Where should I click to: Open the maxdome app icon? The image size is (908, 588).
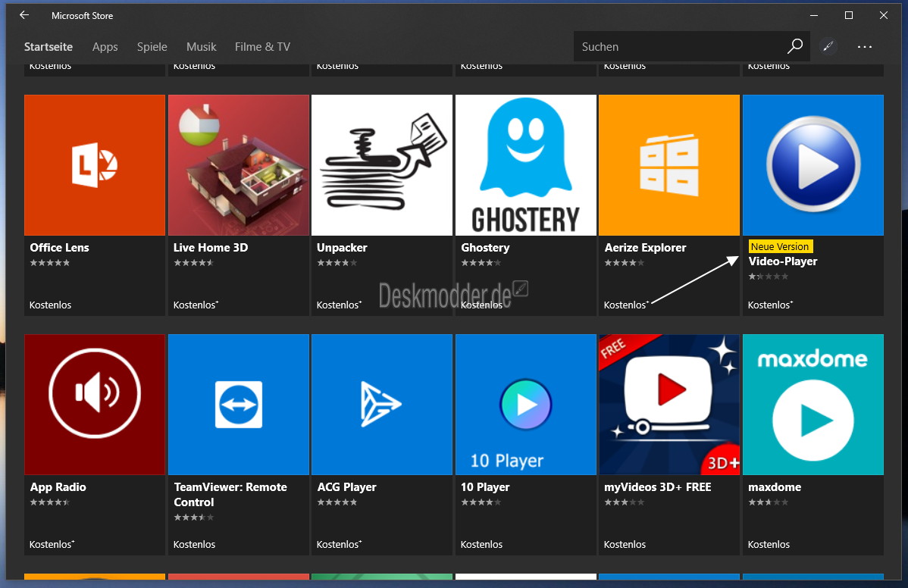[813, 405]
